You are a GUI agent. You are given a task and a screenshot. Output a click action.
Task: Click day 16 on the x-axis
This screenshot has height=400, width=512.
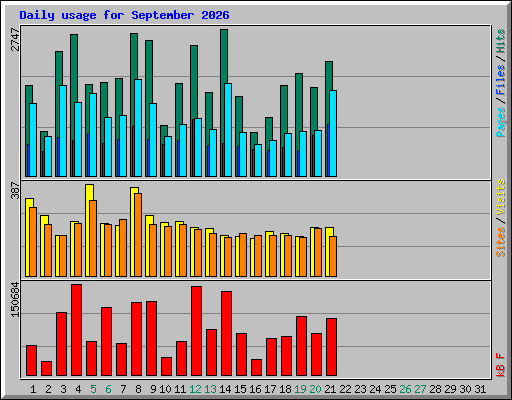click(x=255, y=389)
